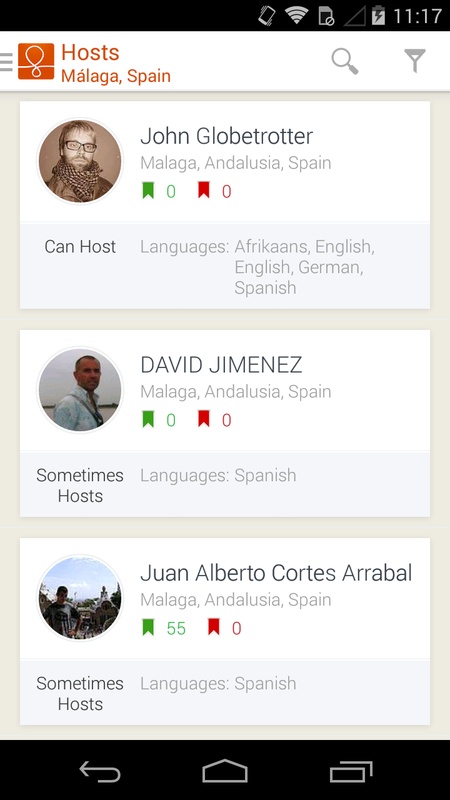View Juan Alberto Cortes Arrabal's profile photo

click(x=80, y=598)
